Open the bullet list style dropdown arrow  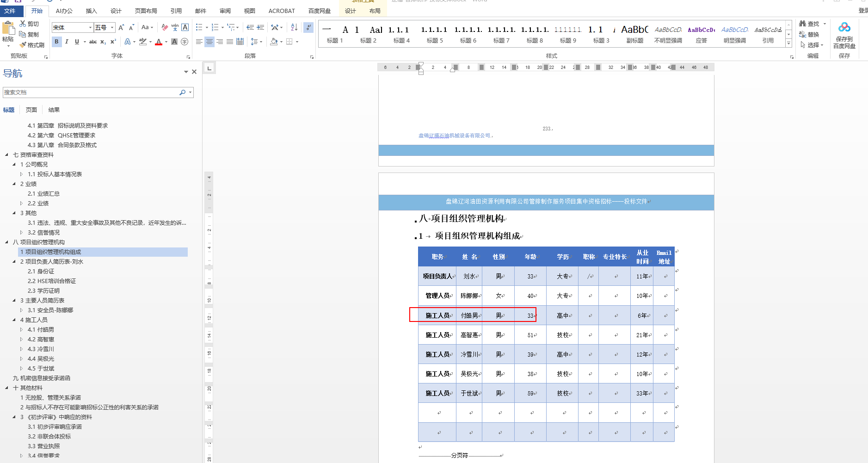pos(206,28)
